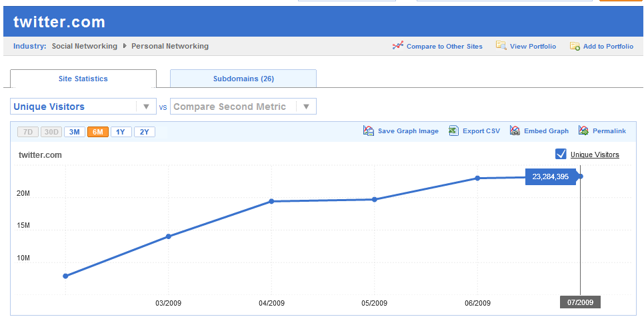This screenshot has width=644, height=319.
Task: Click the Add to Portfolio link
Action: point(608,47)
